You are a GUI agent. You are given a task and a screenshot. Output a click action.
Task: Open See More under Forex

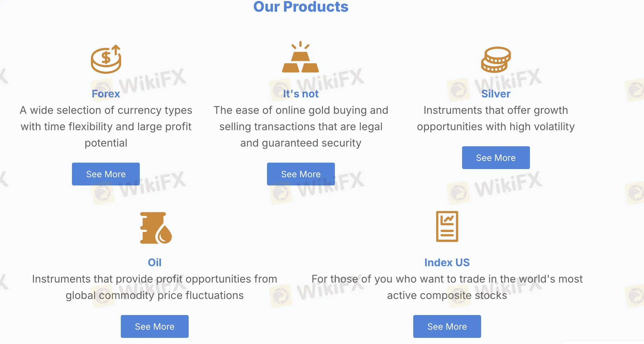[x=106, y=174]
